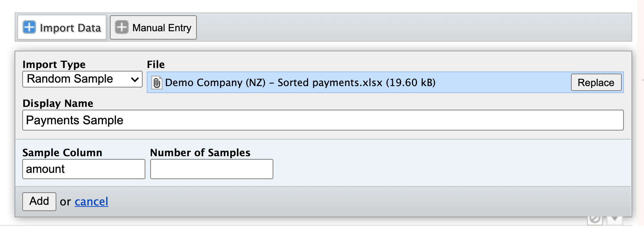Click the plus icon on Import Data
This screenshot has width=644, height=227.
point(30,27)
